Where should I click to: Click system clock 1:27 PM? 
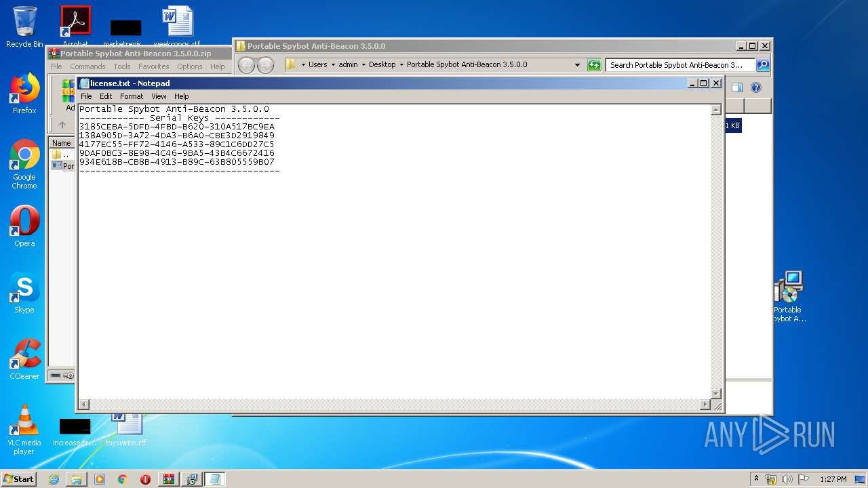833,479
